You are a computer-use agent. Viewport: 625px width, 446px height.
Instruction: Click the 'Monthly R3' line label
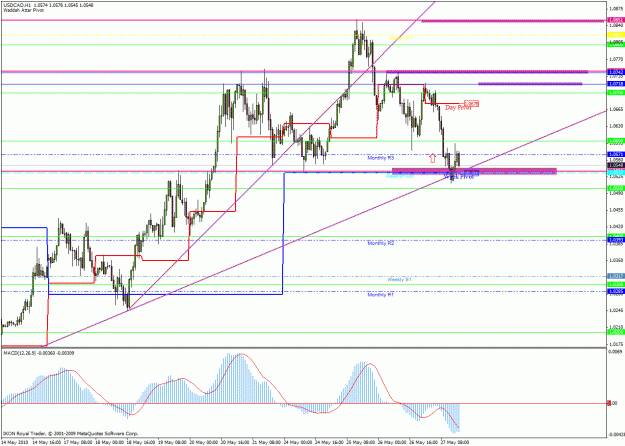pos(381,158)
